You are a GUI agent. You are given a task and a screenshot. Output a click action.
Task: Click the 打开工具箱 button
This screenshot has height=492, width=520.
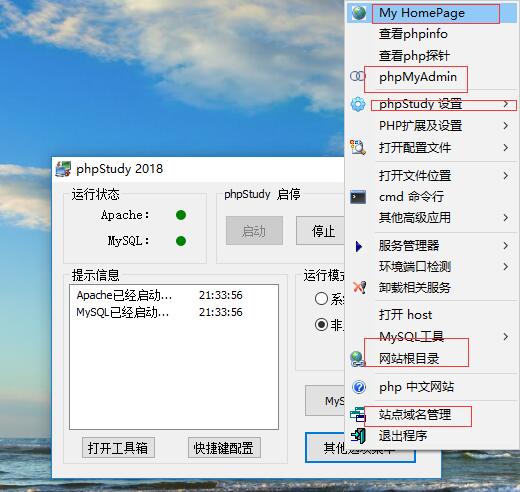(x=118, y=448)
